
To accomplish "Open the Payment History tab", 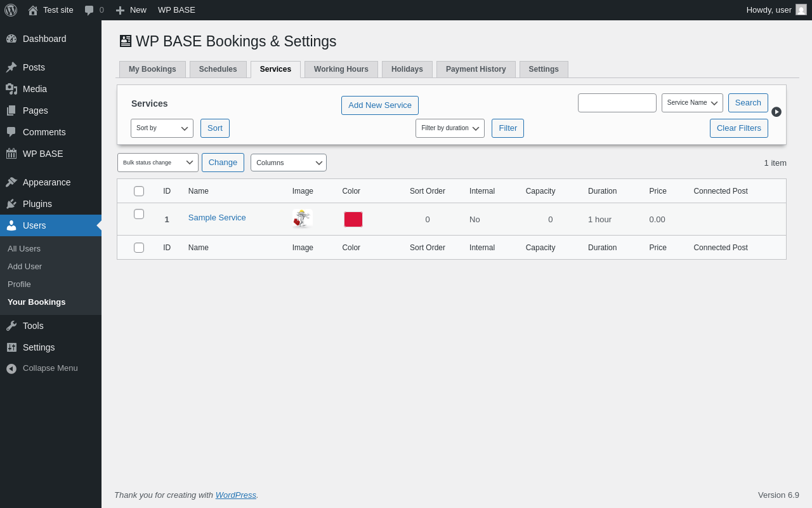I will 476,69.
